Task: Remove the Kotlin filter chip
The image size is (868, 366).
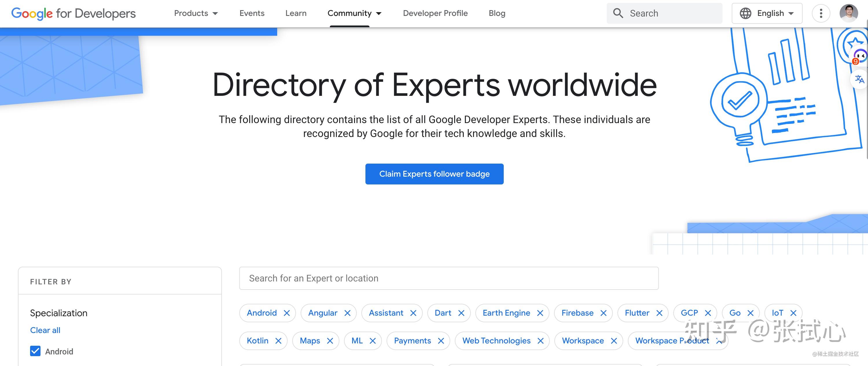Action: coord(278,341)
